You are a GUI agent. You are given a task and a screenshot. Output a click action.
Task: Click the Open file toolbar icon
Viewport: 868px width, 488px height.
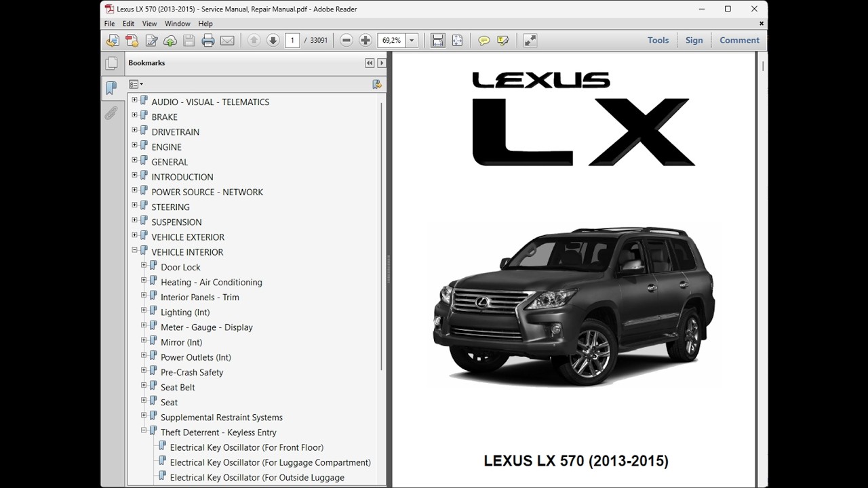click(113, 41)
